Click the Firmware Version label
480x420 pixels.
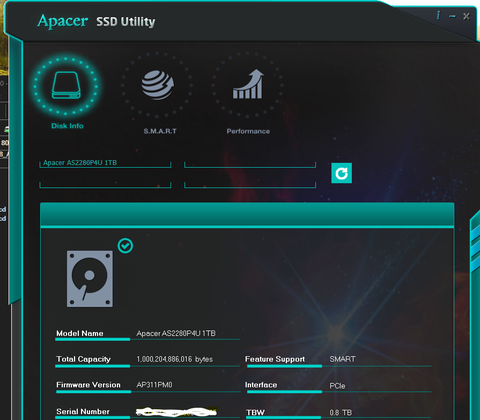pyautogui.click(x=88, y=385)
